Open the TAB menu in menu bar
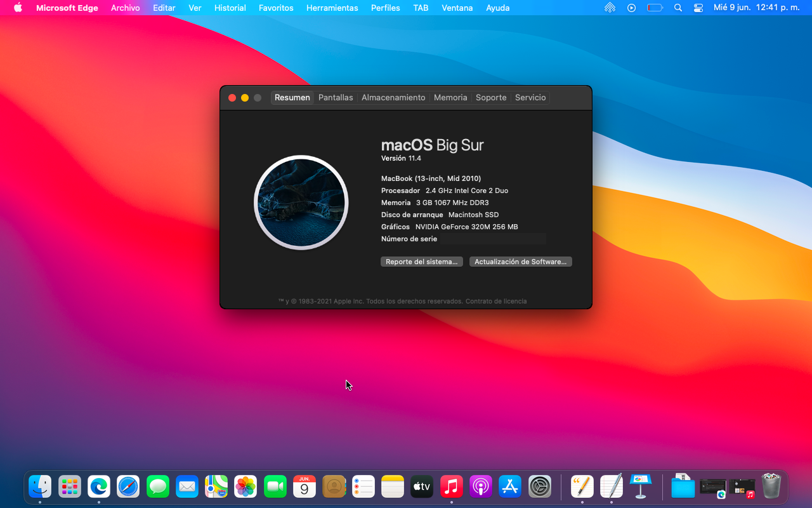812x508 pixels. click(x=421, y=8)
